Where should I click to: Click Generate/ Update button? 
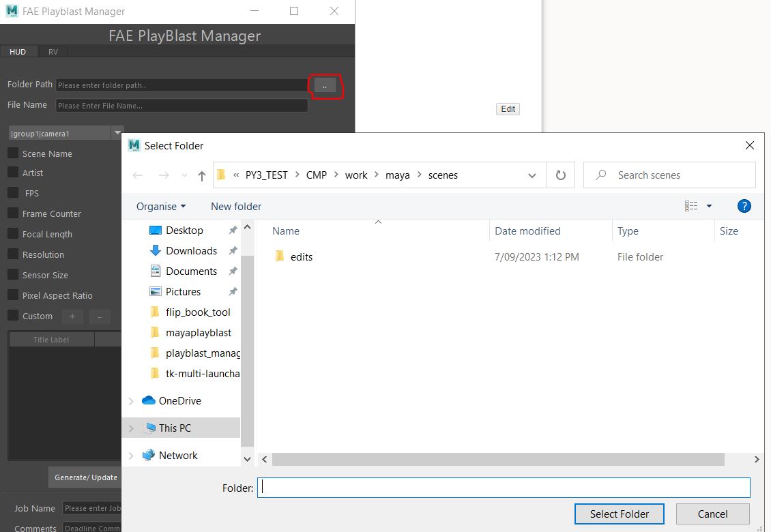point(85,477)
